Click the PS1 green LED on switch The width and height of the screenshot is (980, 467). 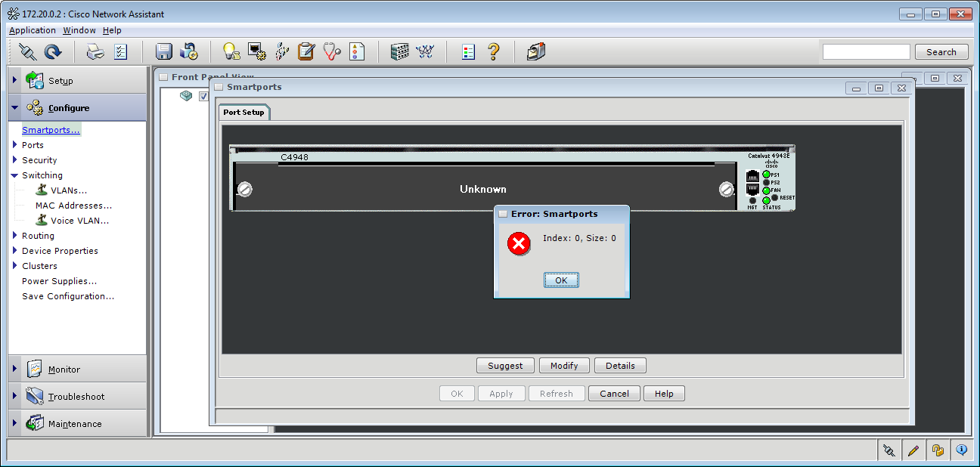(x=766, y=175)
